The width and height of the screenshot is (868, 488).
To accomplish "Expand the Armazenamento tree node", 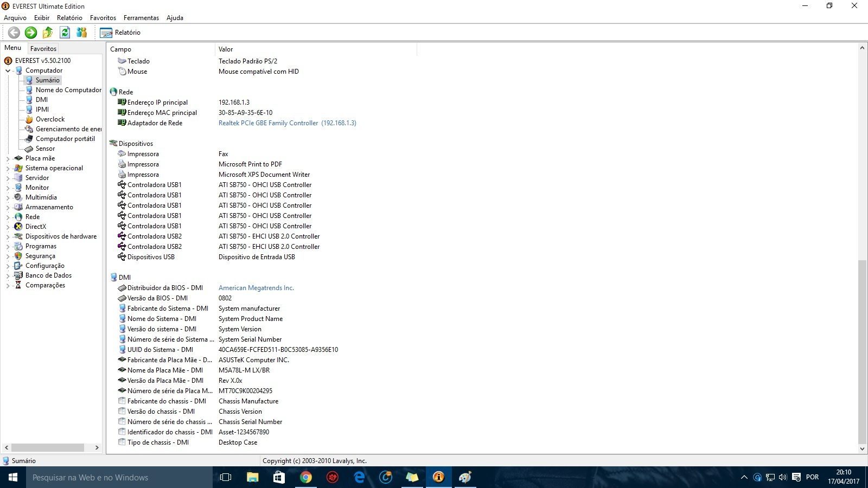I will click(8, 207).
